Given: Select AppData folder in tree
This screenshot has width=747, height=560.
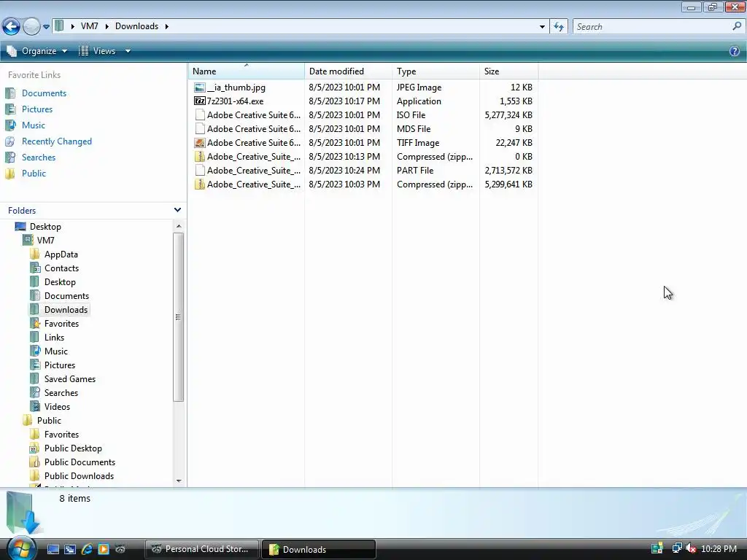Looking at the screenshot, I should pos(61,254).
